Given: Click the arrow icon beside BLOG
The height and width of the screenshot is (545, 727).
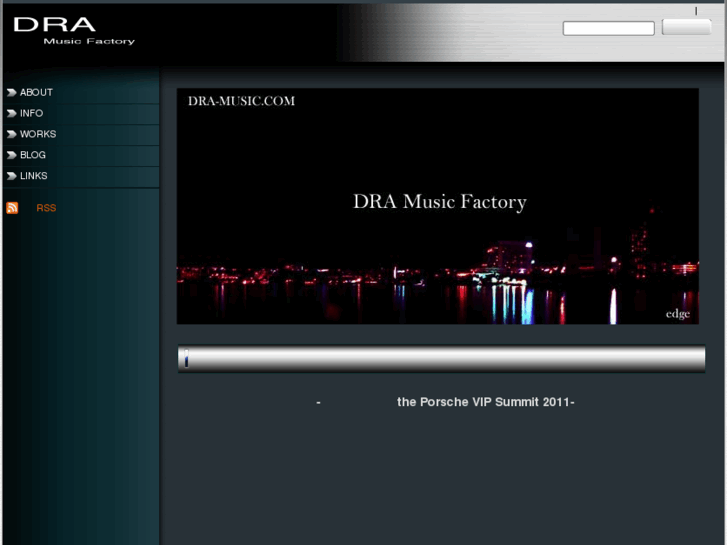Looking at the screenshot, I should (12, 155).
